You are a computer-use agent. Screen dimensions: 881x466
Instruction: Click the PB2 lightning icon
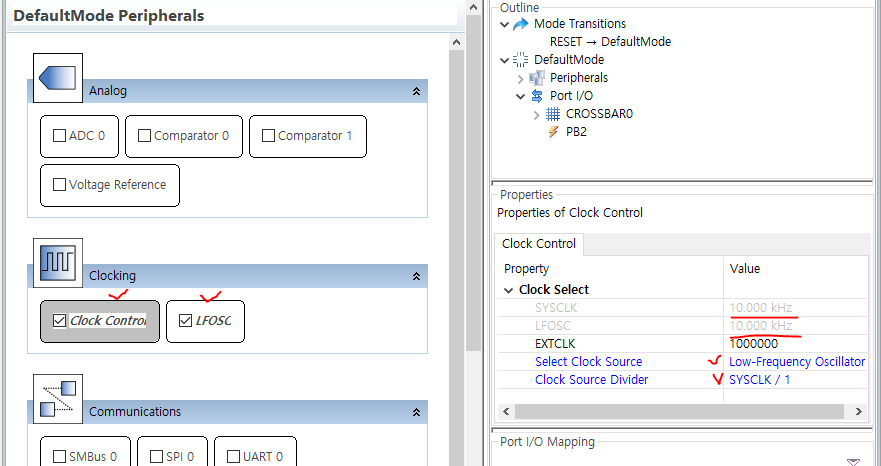(x=553, y=132)
